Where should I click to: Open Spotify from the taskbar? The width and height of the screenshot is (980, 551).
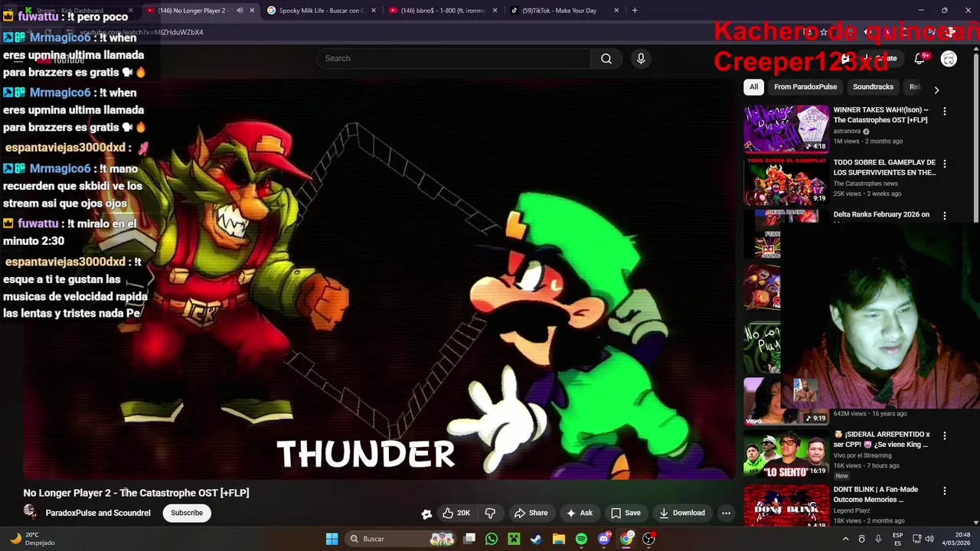pyautogui.click(x=581, y=539)
